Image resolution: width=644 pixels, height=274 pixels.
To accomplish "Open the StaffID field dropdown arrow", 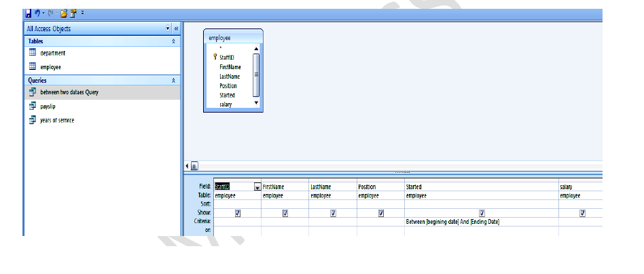I will pyautogui.click(x=257, y=187).
